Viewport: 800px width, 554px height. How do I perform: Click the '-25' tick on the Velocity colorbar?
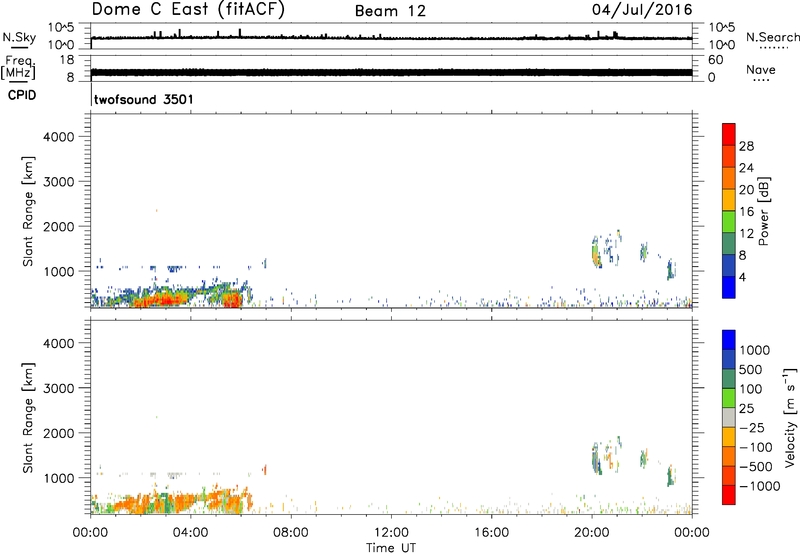(x=751, y=428)
